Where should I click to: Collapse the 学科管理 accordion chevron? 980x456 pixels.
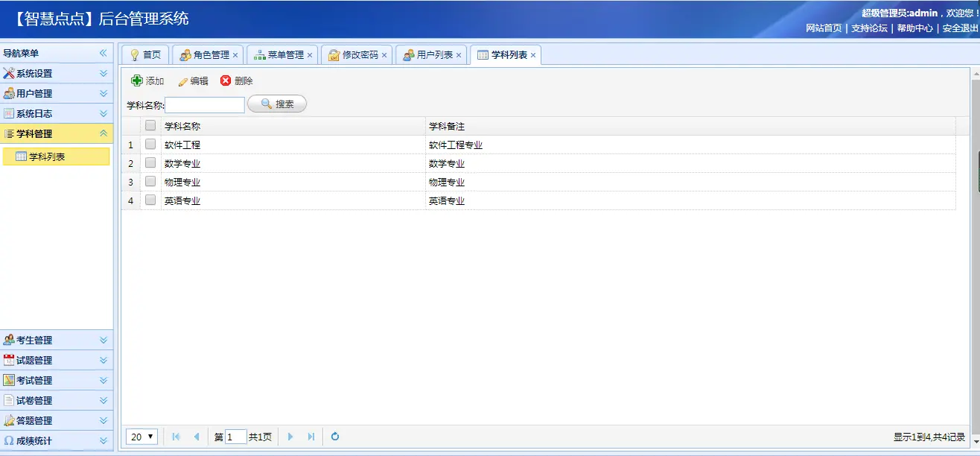(x=104, y=134)
